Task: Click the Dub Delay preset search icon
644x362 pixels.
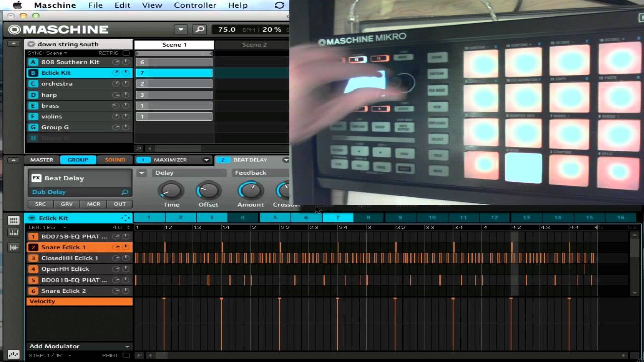Action: 125,192
